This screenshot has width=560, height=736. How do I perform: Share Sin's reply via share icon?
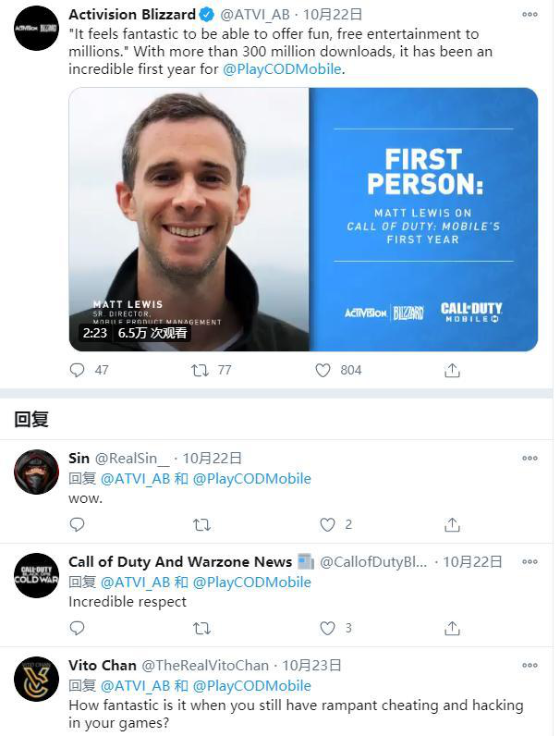click(x=452, y=524)
